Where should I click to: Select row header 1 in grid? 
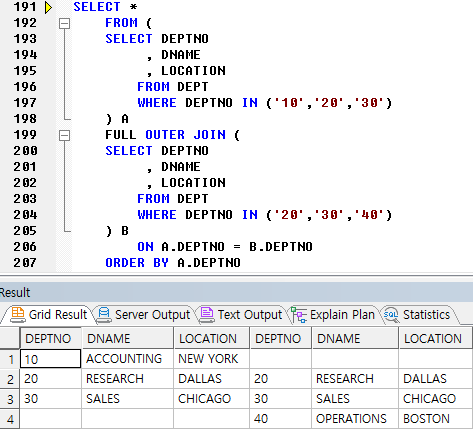pyautogui.click(x=10, y=359)
